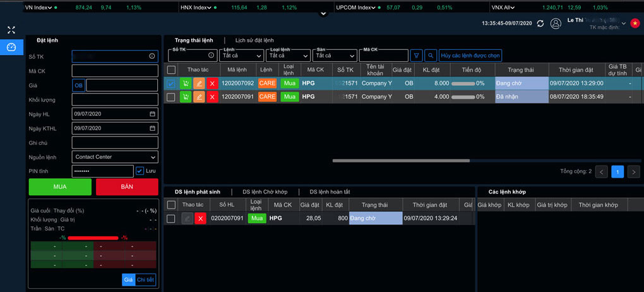Screen dimensions: 644x292
Task: Toggle the Lưu checkbox next to PIN
Action: [140, 171]
